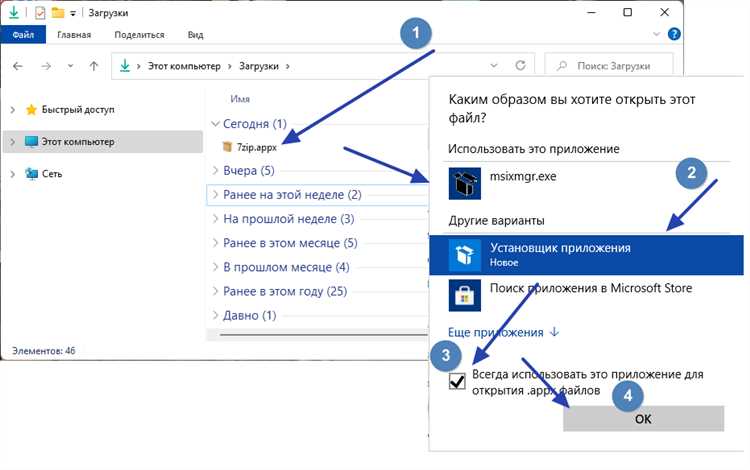Go up one folder level

pos(94,66)
